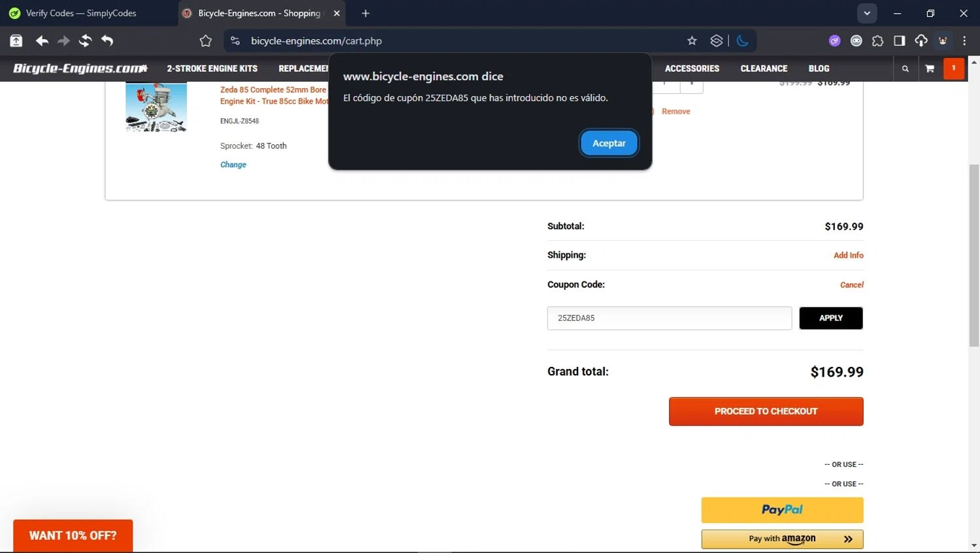This screenshot has width=980, height=553.
Task: Click the browser back arrow
Action: pyautogui.click(x=42, y=40)
